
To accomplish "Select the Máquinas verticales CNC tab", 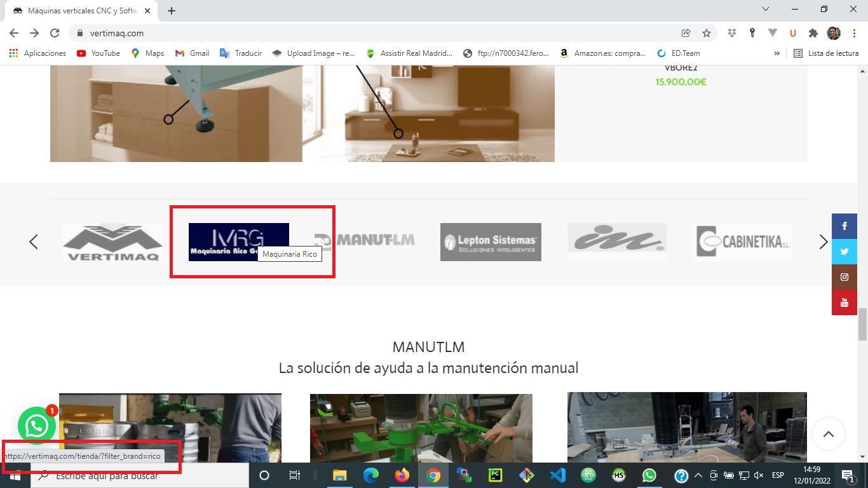I will click(81, 11).
